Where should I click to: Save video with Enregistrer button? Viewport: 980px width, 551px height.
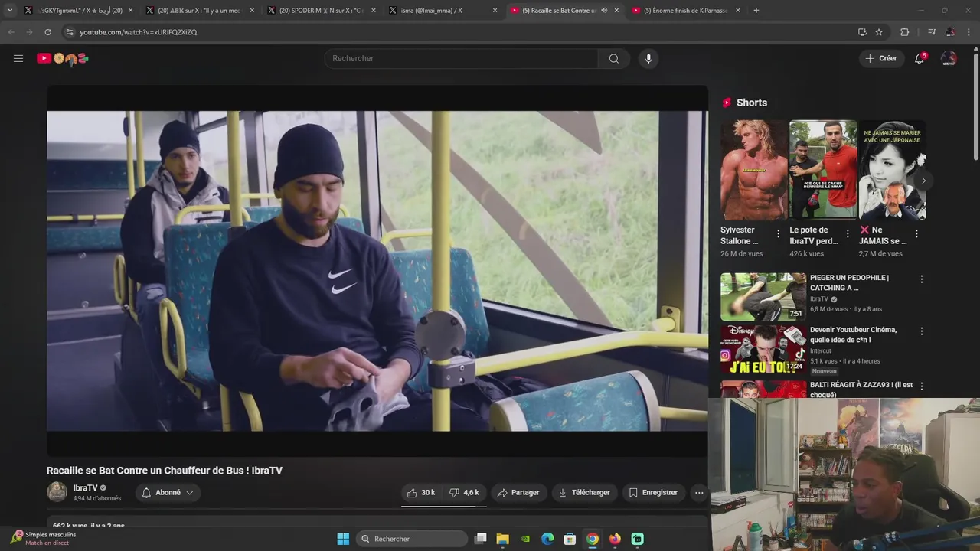point(653,493)
